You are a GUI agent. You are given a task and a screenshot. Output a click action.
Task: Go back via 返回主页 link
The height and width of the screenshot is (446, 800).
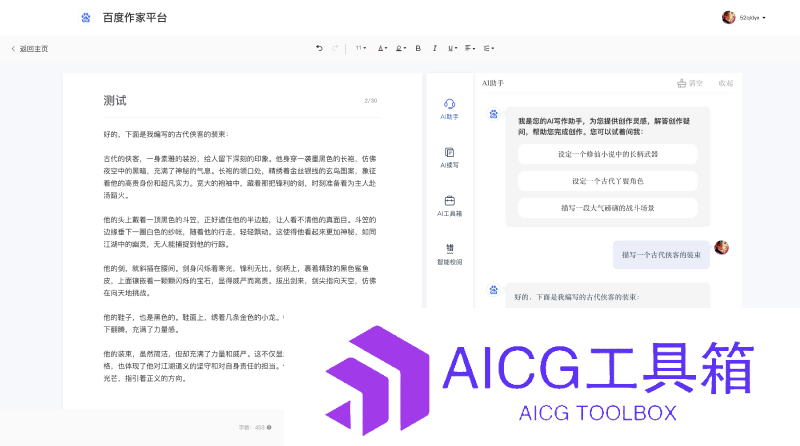click(30, 49)
